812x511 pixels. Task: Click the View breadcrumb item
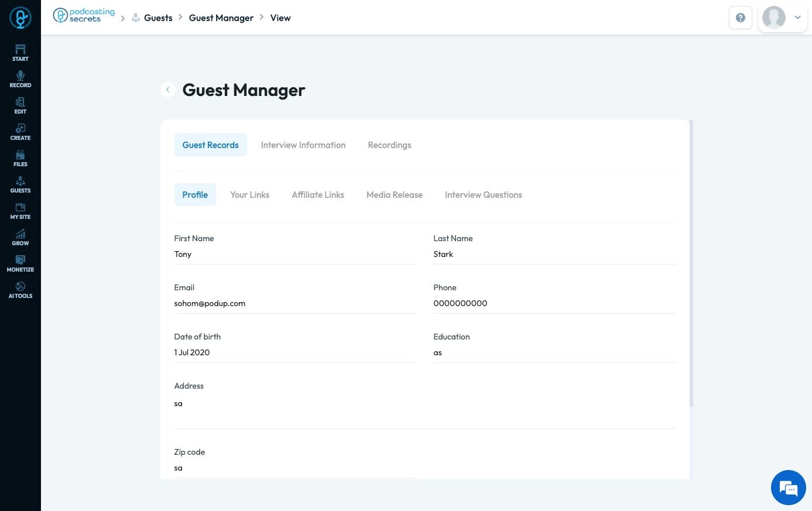tap(280, 18)
